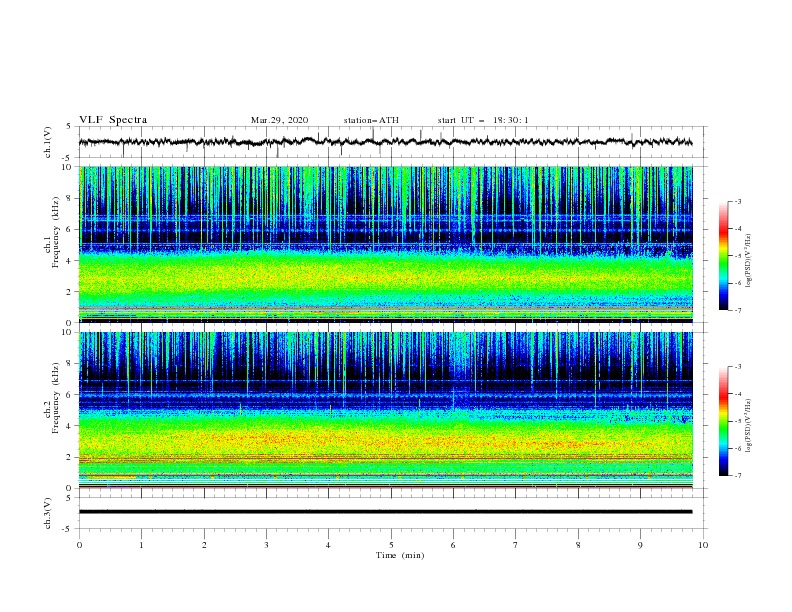Click the ch.1 color scale bar

pyautogui.click(x=723, y=255)
